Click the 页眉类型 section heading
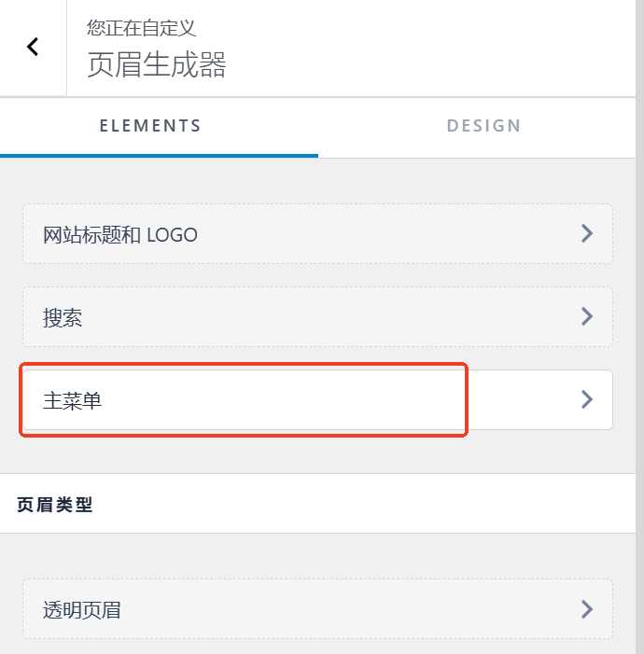 coord(55,505)
